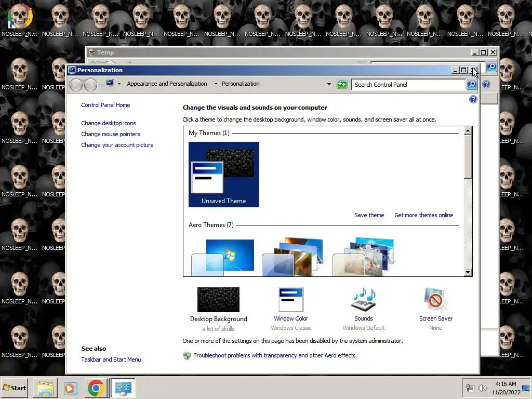Click the network tray icon

(x=470, y=388)
